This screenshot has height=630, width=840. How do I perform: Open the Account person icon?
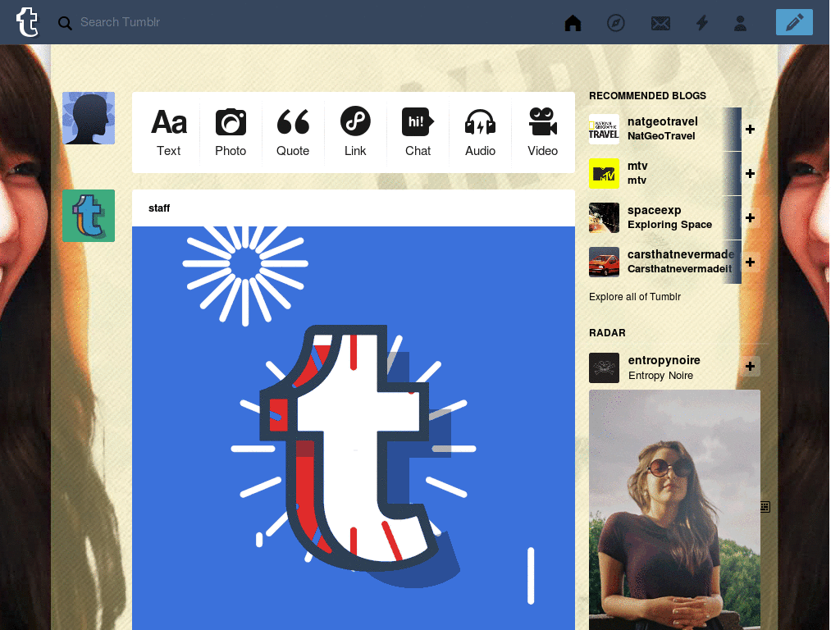click(741, 23)
